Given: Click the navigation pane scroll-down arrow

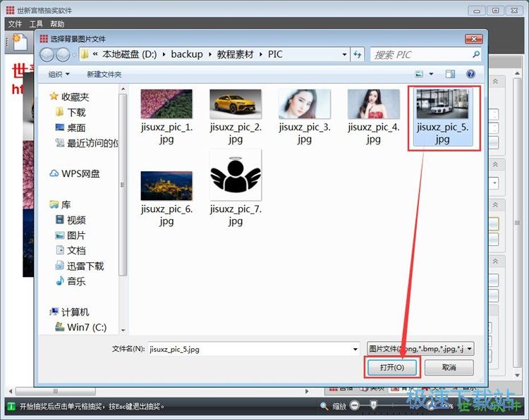Looking at the screenshot, I should pos(123,330).
